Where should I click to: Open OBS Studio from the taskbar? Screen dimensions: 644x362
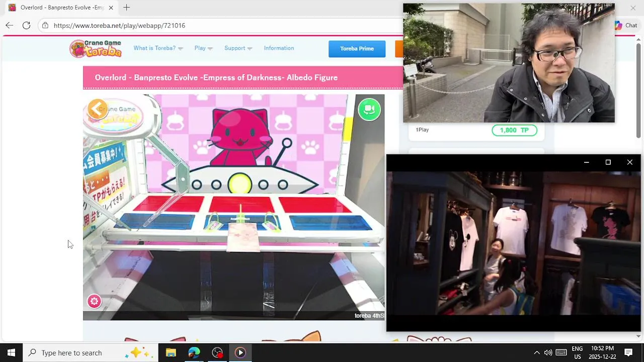coord(217,352)
